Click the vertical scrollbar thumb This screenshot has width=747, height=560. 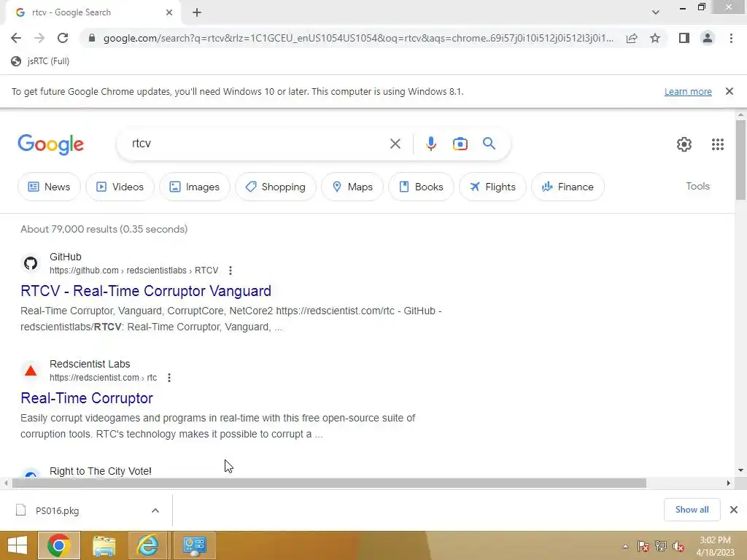[740, 160]
